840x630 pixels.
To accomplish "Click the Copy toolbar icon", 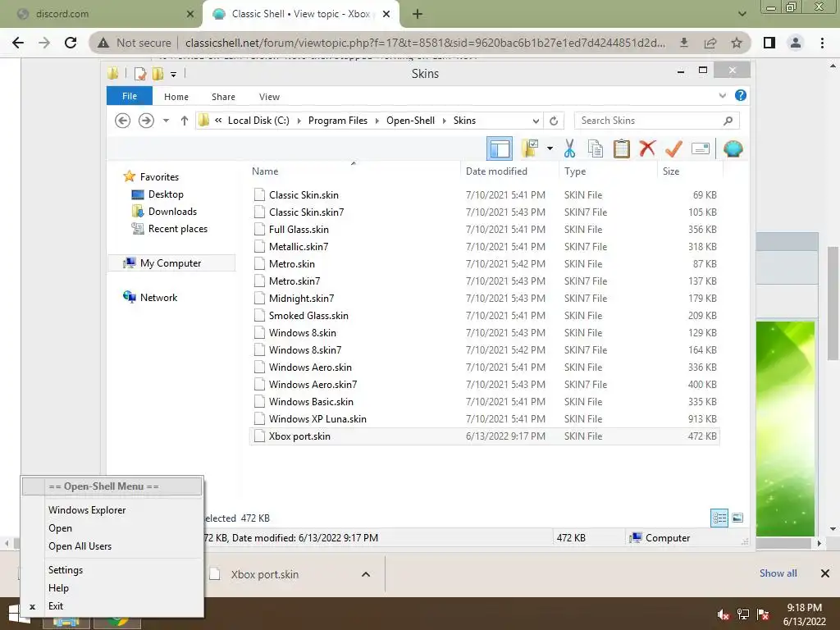I will pos(596,148).
